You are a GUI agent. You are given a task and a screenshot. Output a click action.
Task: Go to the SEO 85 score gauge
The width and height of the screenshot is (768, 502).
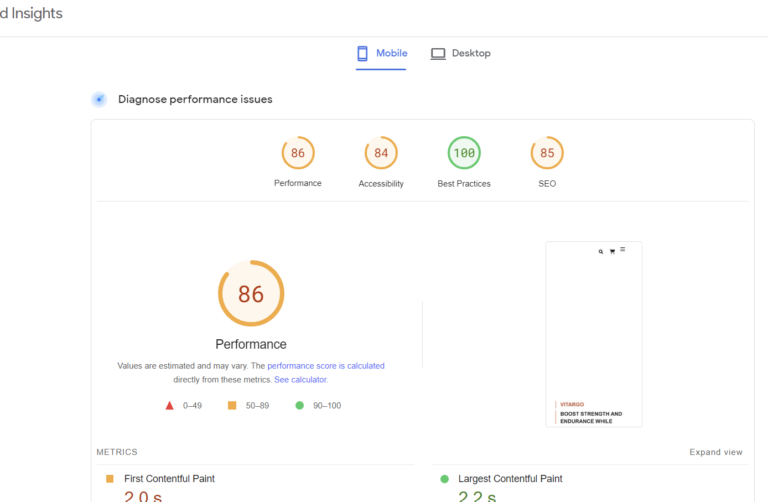pos(547,153)
